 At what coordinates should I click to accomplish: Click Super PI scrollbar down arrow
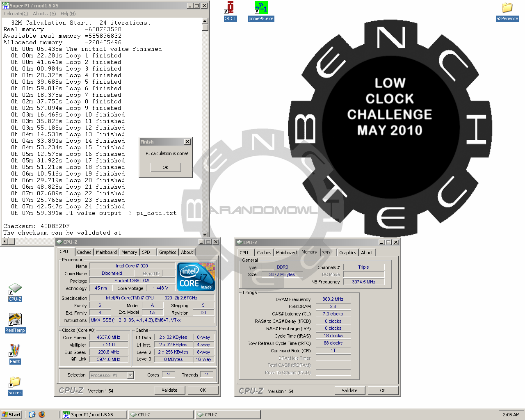[205, 235]
